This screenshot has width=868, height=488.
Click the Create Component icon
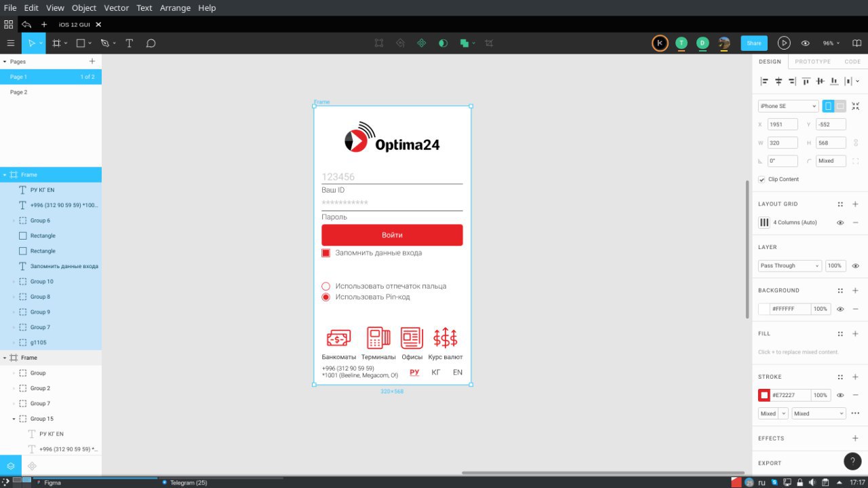(x=421, y=43)
